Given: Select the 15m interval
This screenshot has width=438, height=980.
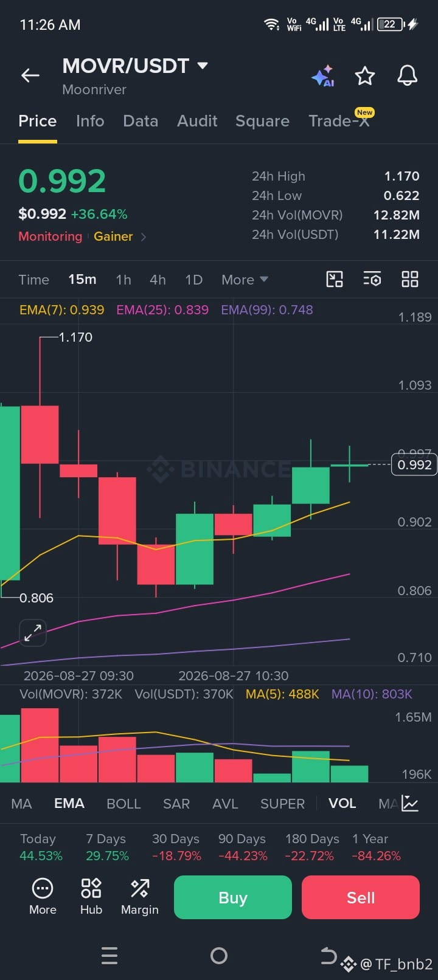Looking at the screenshot, I should click(82, 280).
